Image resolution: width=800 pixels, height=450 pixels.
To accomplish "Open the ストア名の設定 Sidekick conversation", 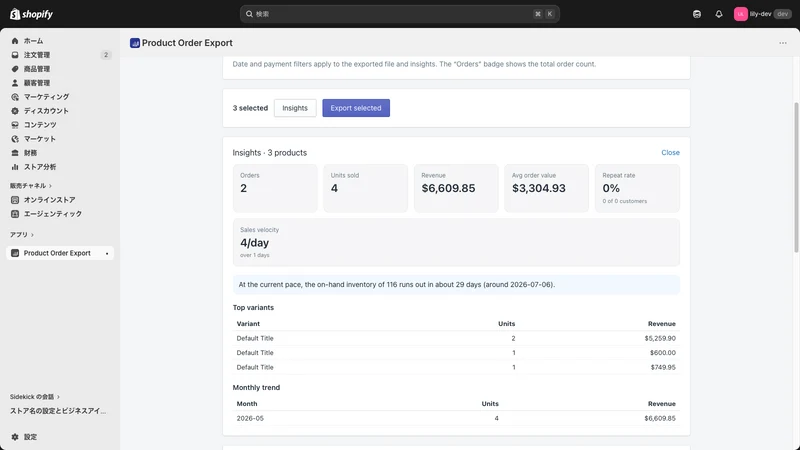I will click(x=58, y=411).
